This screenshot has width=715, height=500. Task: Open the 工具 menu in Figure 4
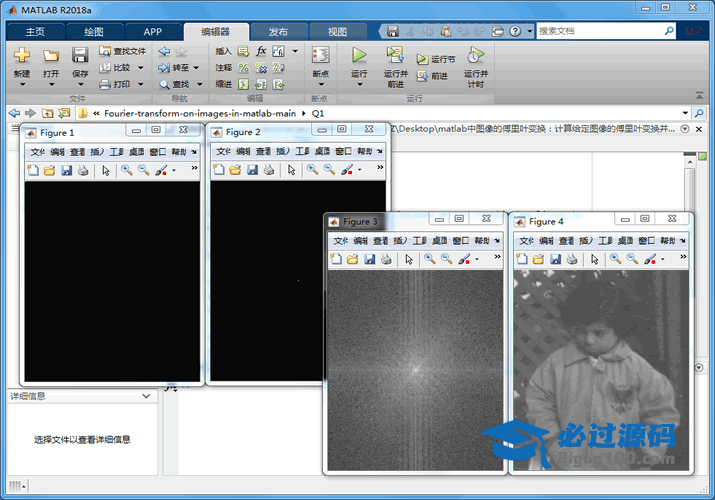(x=605, y=241)
